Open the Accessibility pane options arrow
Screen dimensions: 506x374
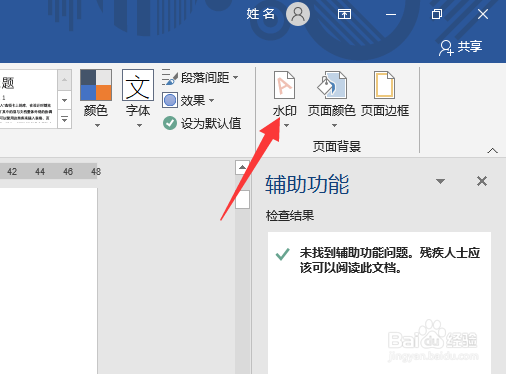tap(440, 181)
